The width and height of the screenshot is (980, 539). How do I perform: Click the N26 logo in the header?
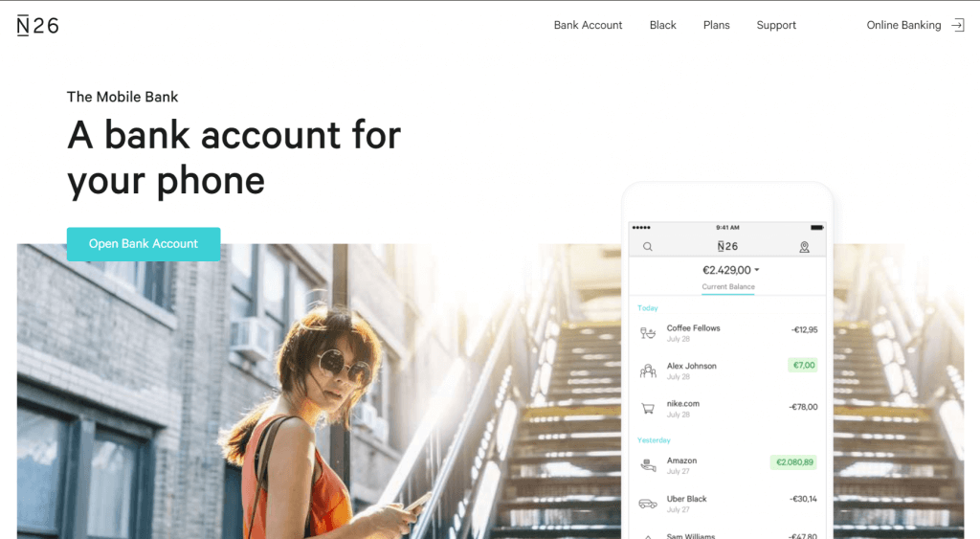37,25
